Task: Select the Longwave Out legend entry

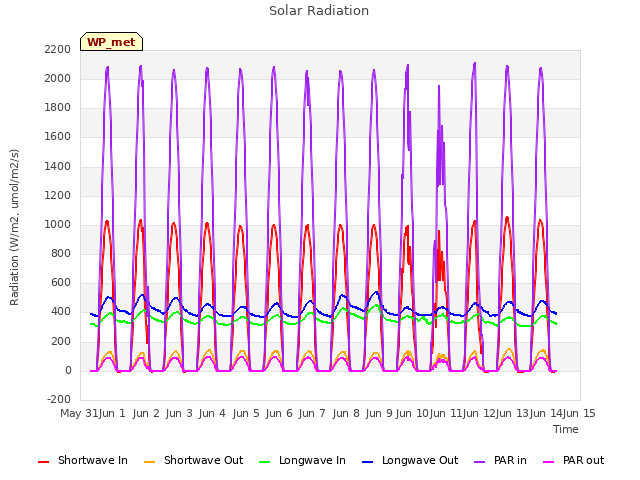Action: click(410, 460)
